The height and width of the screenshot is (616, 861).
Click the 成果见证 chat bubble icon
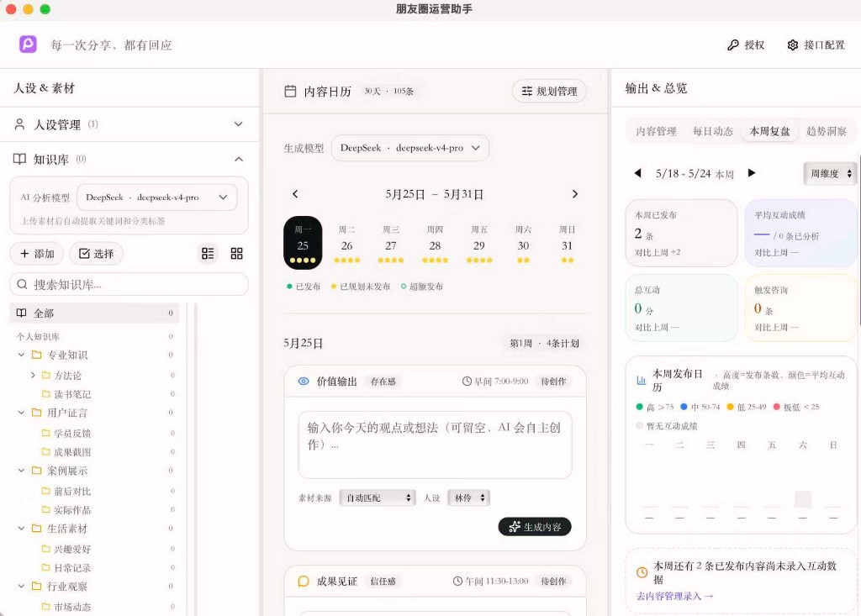click(x=303, y=581)
